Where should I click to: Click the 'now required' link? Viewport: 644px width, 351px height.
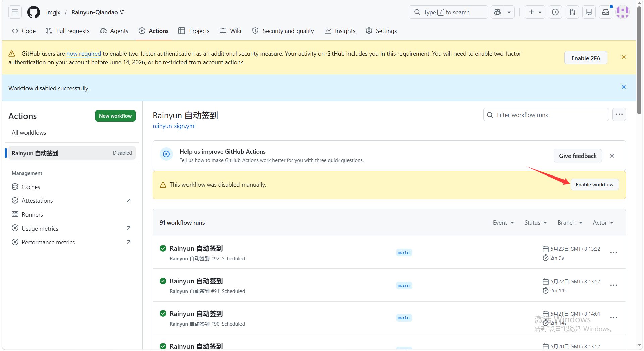pyautogui.click(x=84, y=54)
